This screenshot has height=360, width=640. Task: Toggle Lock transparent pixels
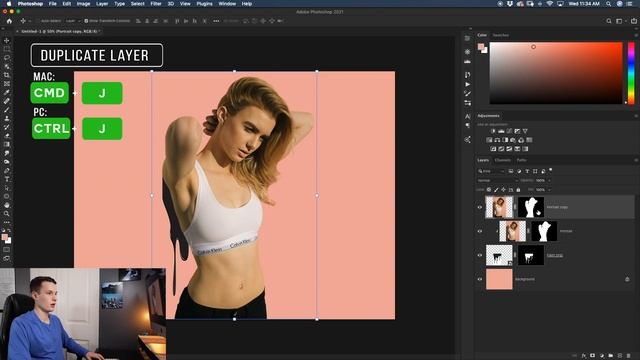coord(489,190)
